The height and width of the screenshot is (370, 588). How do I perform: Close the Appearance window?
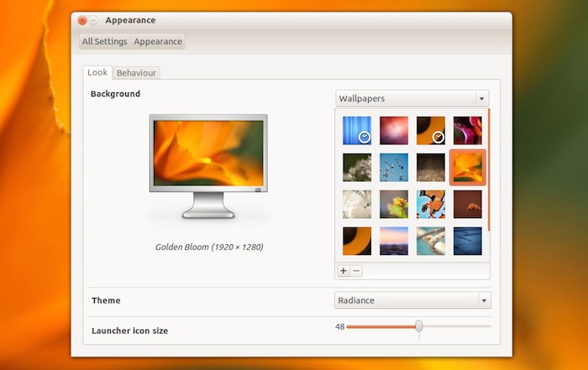click(x=82, y=20)
